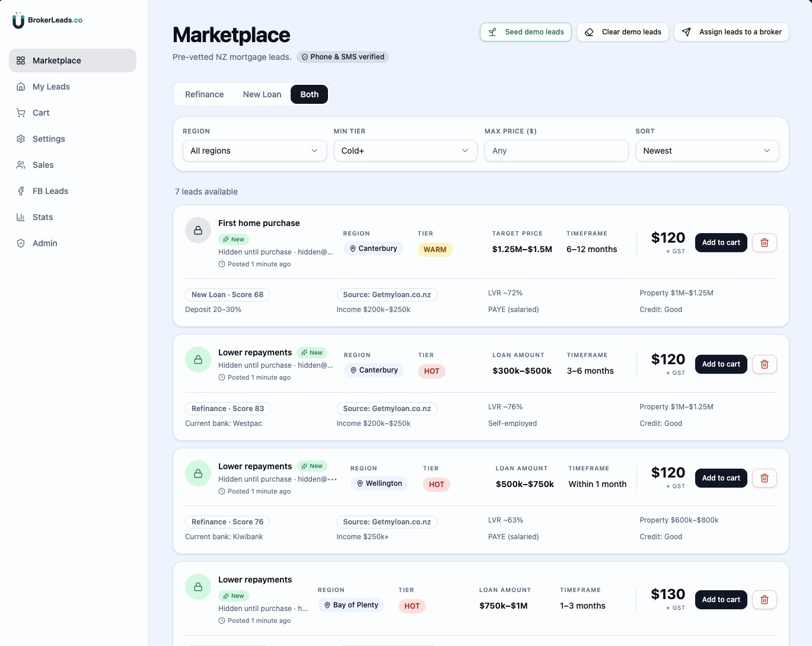Add Wellington lead to cart
This screenshot has height=646, width=812.
(x=721, y=478)
